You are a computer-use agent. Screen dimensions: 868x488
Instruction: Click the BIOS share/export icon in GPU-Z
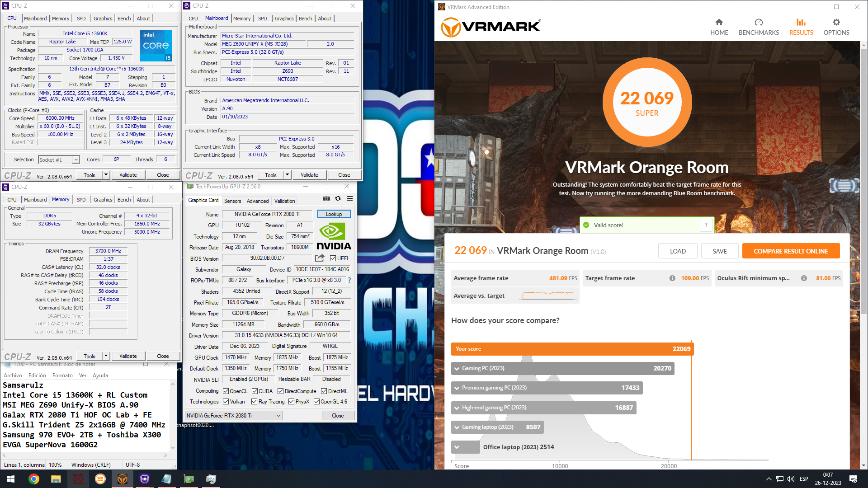(320, 258)
